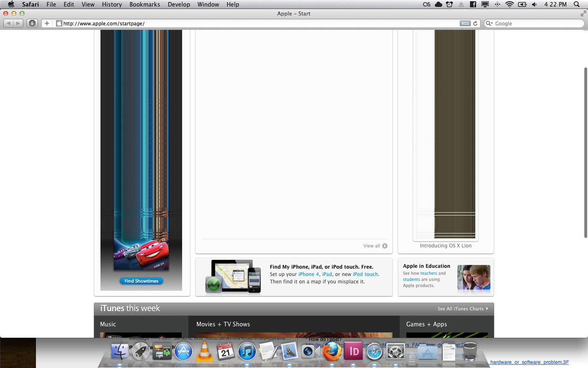
Task: Click the Safari compass icon in Dock
Action: tap(374, 351)
